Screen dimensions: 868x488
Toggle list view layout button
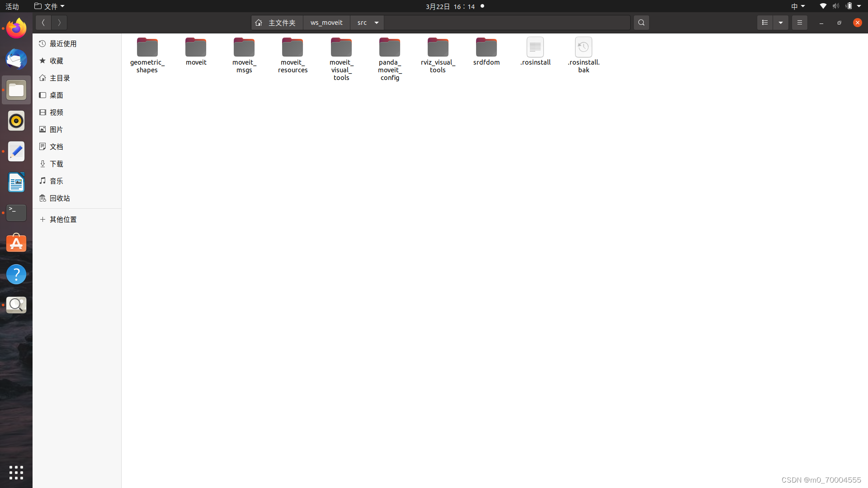(765, 23)
